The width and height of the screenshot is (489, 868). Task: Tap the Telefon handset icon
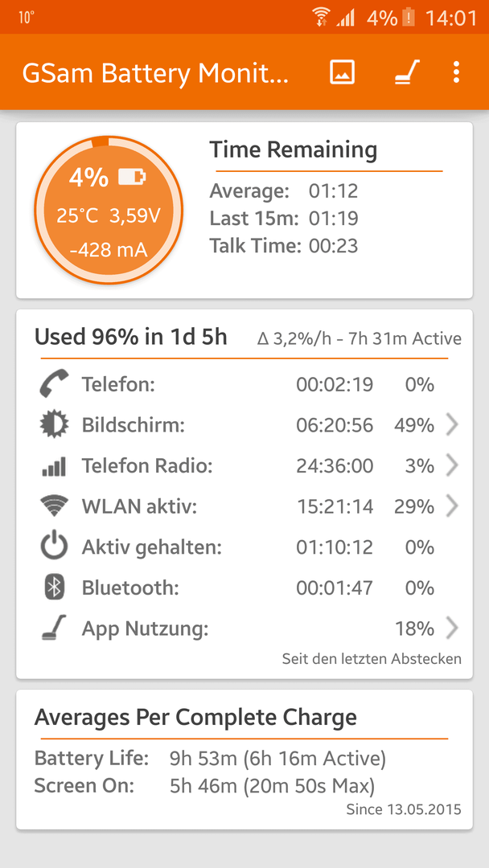[x=54, y=384]
